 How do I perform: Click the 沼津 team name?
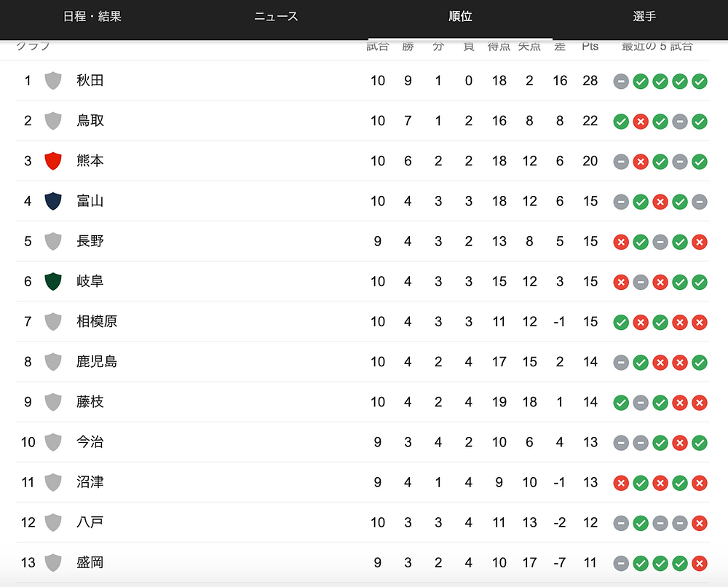pos(90,482)
